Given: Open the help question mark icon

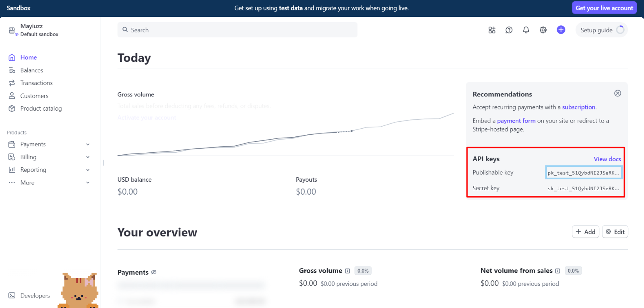Looking at the screenshot, I should (x=509, y=30).
